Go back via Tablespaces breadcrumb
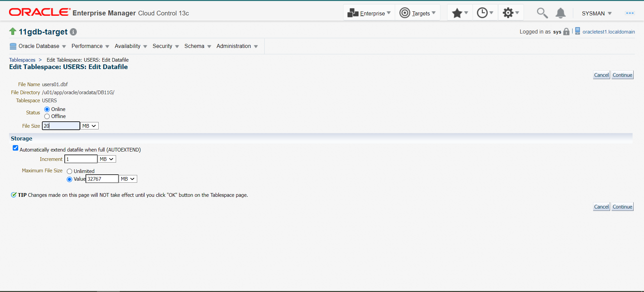The width and height of the screenshot is (644, 292). coord(22,60)
